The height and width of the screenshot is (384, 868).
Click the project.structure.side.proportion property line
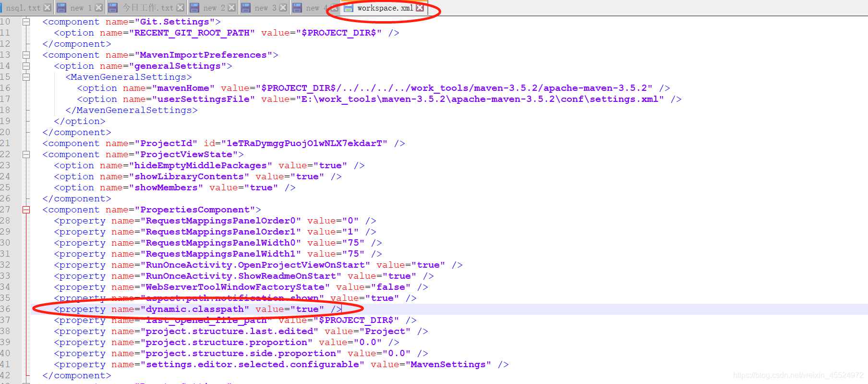pyautogui.click(x=241, y=353)
